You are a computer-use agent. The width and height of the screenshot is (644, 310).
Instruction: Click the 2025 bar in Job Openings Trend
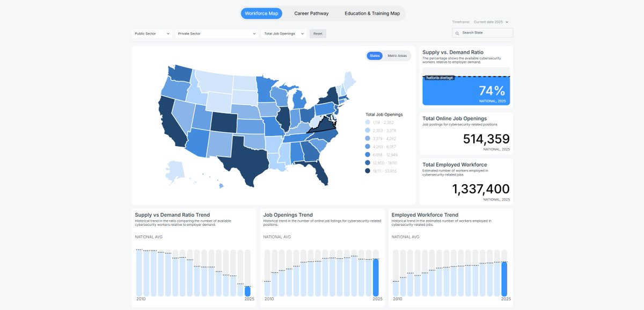pyautogui.click(x=376, y=278)
